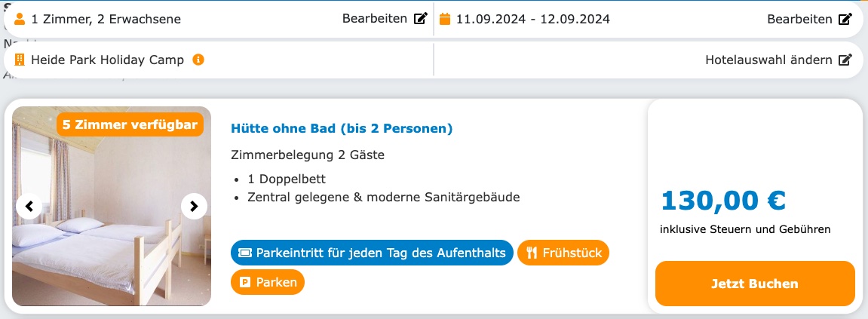This screenshot has width=868, height=319.
Task: Click Bearbeiten next to the date range
Action: pos(799,19)
